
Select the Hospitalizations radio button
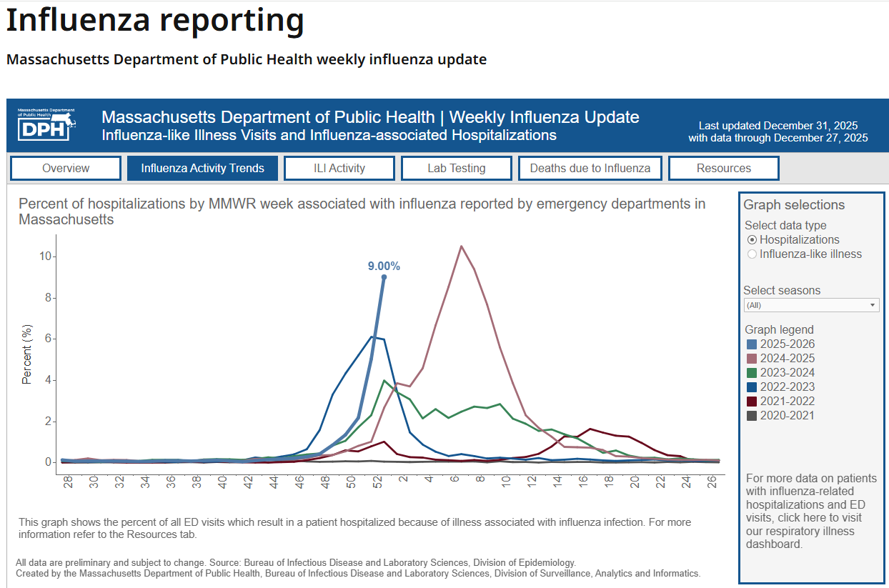(x=752, y=240)
